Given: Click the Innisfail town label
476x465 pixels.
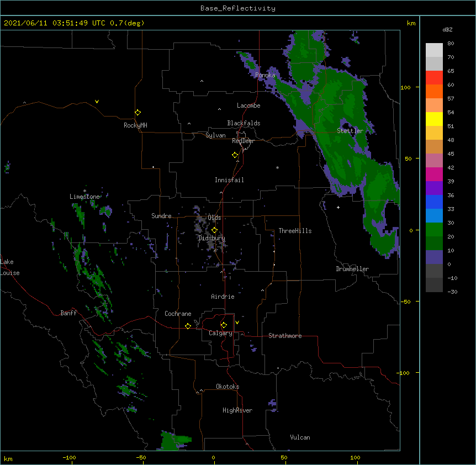Looking at the screenshot, I should [x=229, y=180].
